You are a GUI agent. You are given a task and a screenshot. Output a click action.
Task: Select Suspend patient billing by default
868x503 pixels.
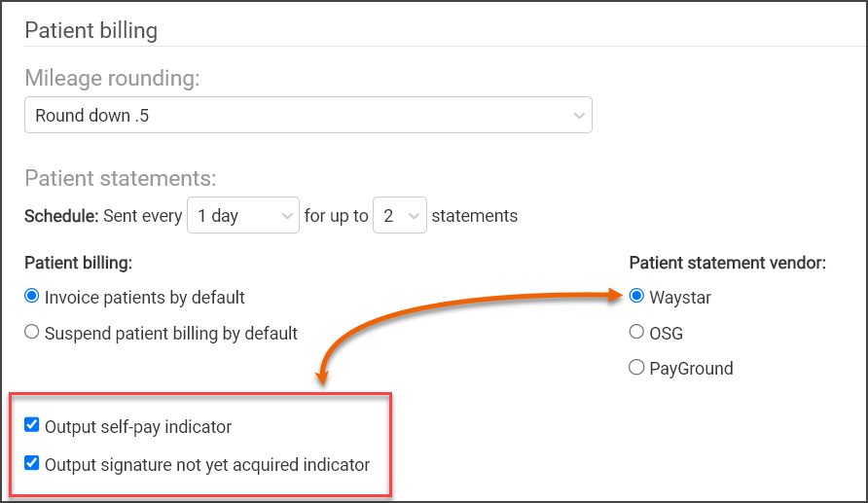tap(31, 332)
